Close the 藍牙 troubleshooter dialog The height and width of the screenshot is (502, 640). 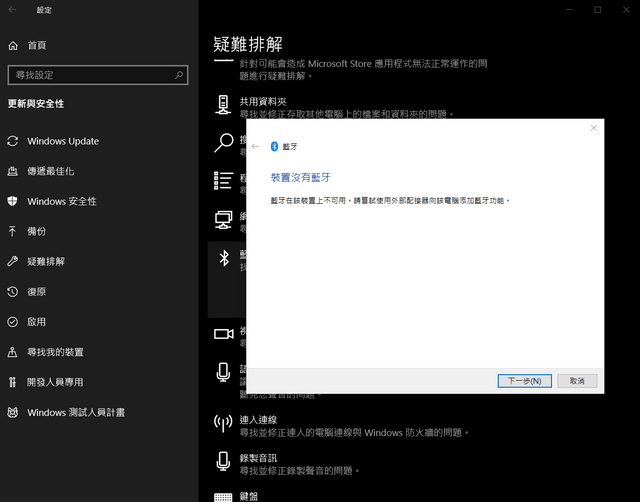[593, 128]
